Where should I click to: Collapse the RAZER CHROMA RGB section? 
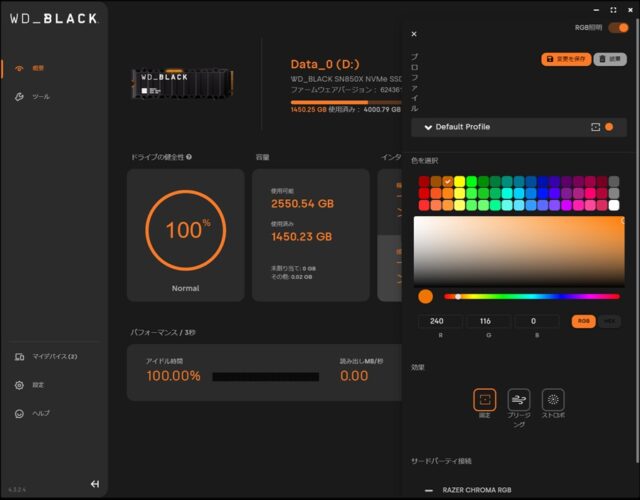(x=429, y=490)
